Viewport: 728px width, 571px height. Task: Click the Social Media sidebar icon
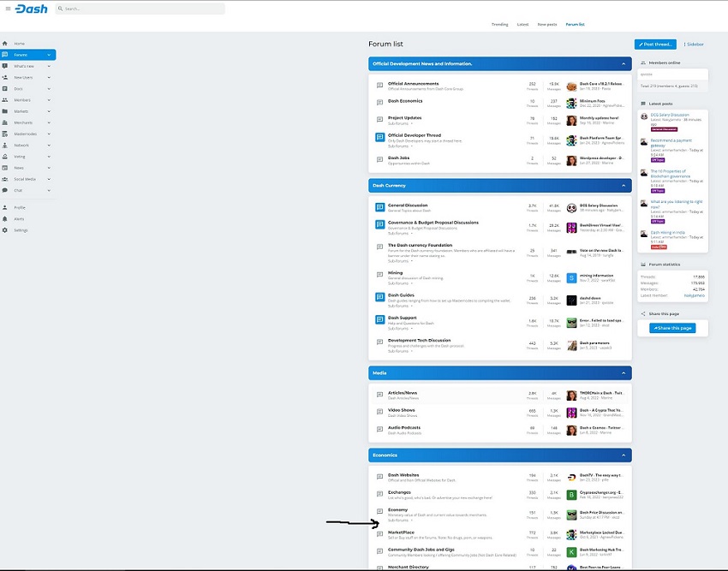click(4, 179)
